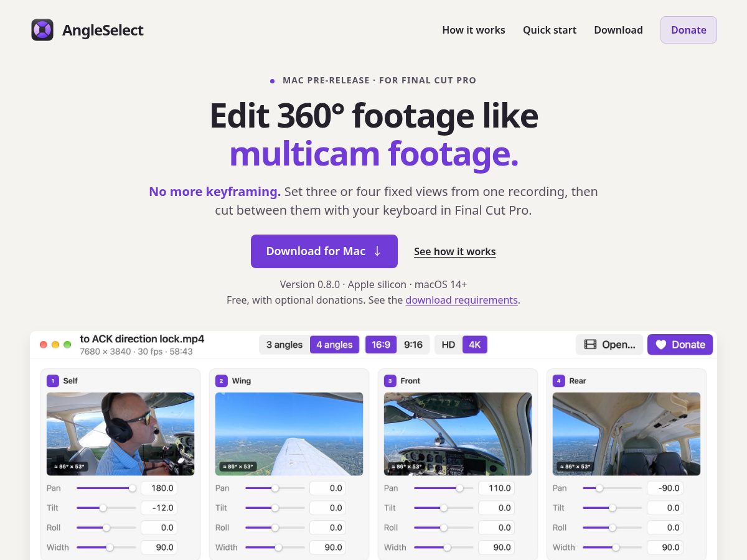Follow the See how it works link

point(455,251)
